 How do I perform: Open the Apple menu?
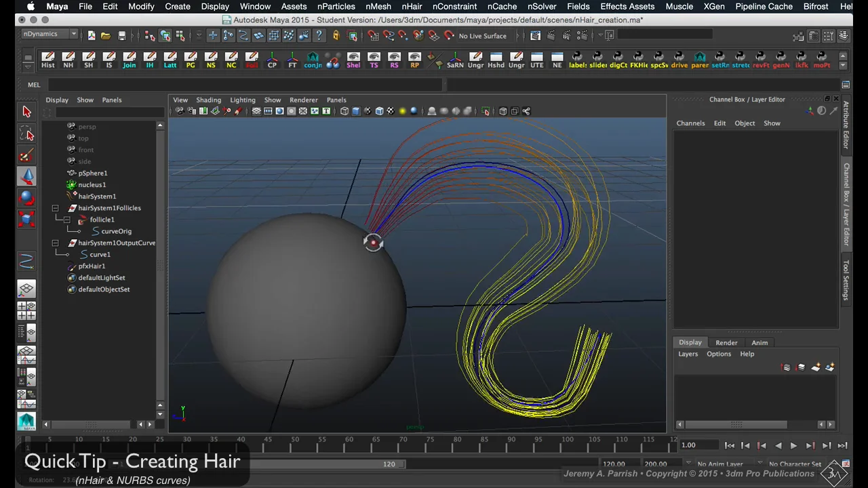tap(31, 6)
